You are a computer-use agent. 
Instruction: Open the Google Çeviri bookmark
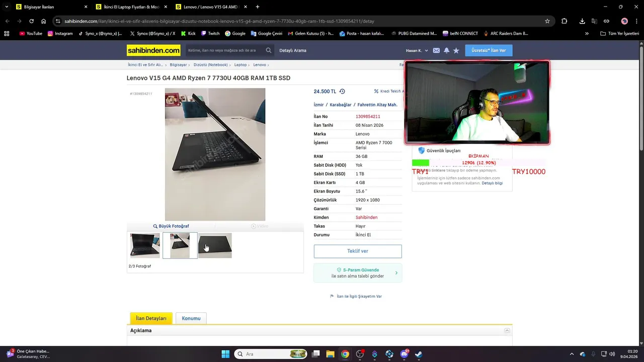[266, 33]
